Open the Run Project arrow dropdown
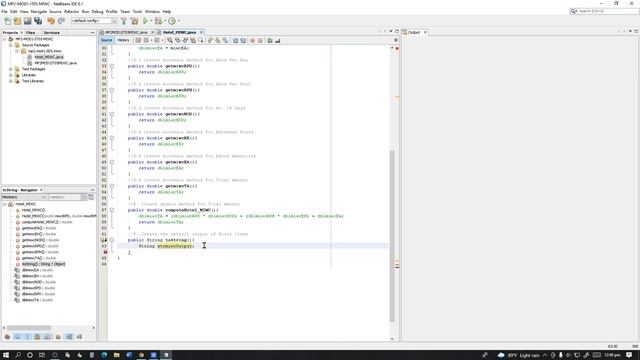 click(151, 21)
